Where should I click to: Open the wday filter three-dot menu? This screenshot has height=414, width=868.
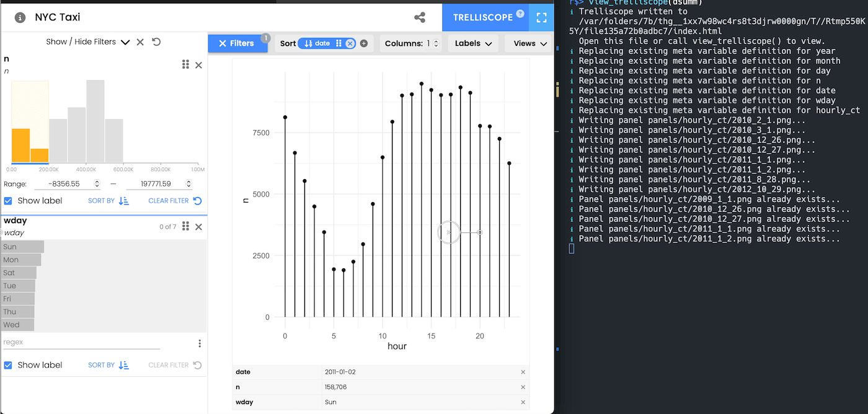[200, 343]
